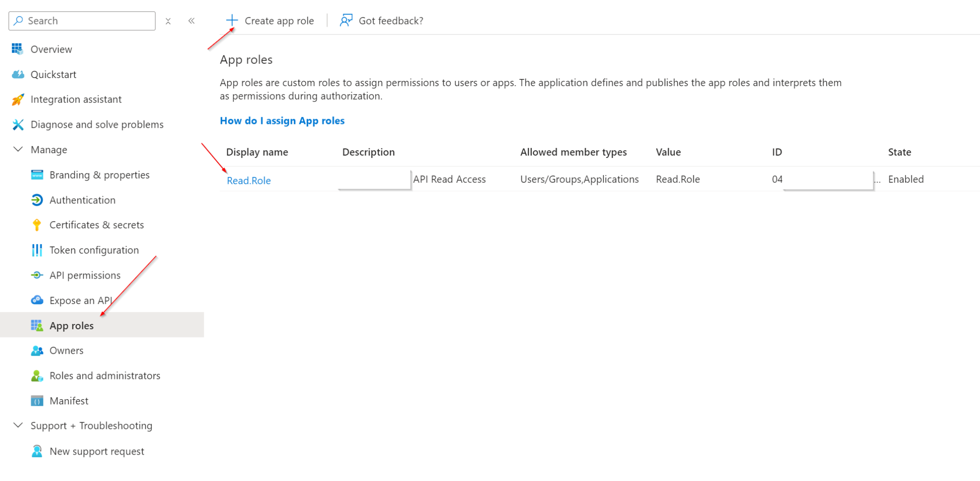Screen dimensions: 980x481
Task: Open the Quickstart page
Action: (x=54, y=74)
